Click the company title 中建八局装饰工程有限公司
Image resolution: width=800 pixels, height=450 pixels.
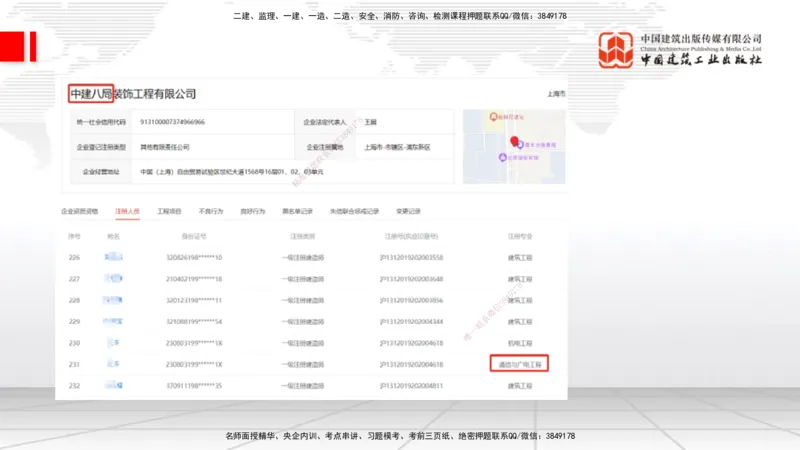click(x=133, y=94)
